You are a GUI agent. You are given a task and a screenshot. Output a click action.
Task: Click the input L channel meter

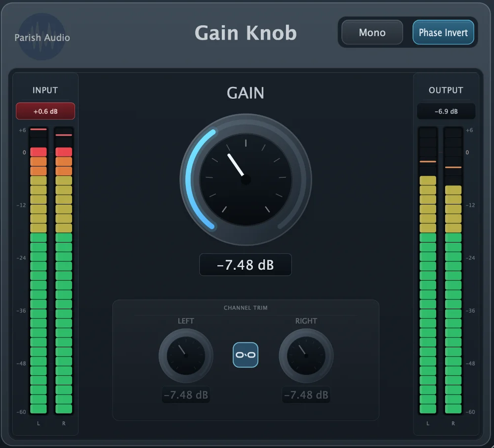39,271
